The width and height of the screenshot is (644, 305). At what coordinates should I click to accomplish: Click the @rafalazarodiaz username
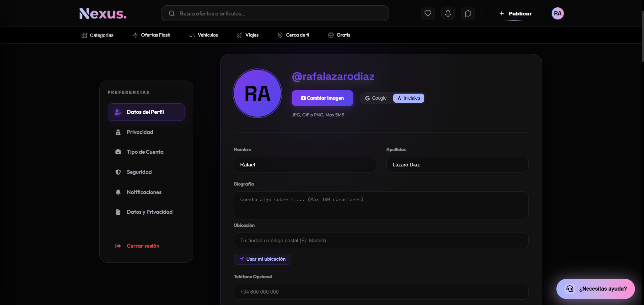pyautogui.click(x=333, y=76)
